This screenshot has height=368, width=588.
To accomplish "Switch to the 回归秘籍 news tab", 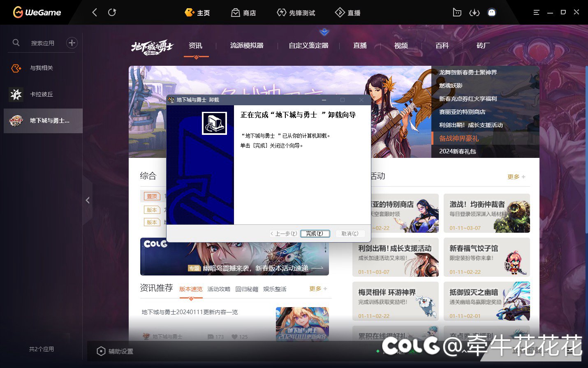I will [247, 289].
